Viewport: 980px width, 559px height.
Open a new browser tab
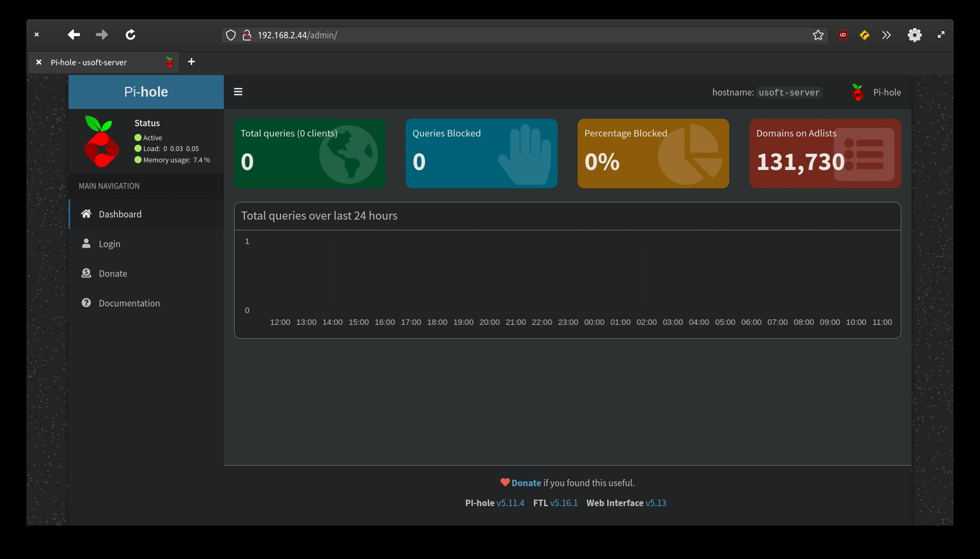pos(191,62)
